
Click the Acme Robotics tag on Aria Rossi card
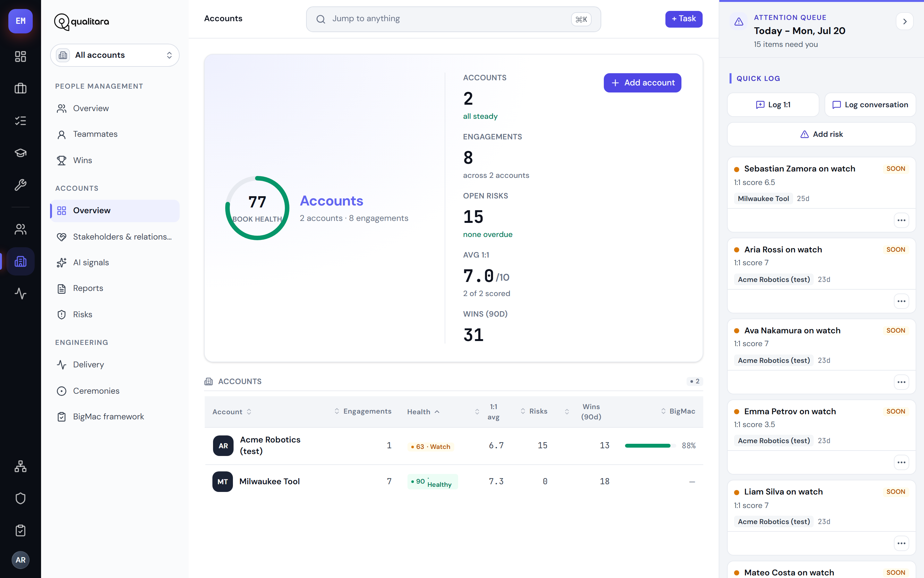pos(774,279)
